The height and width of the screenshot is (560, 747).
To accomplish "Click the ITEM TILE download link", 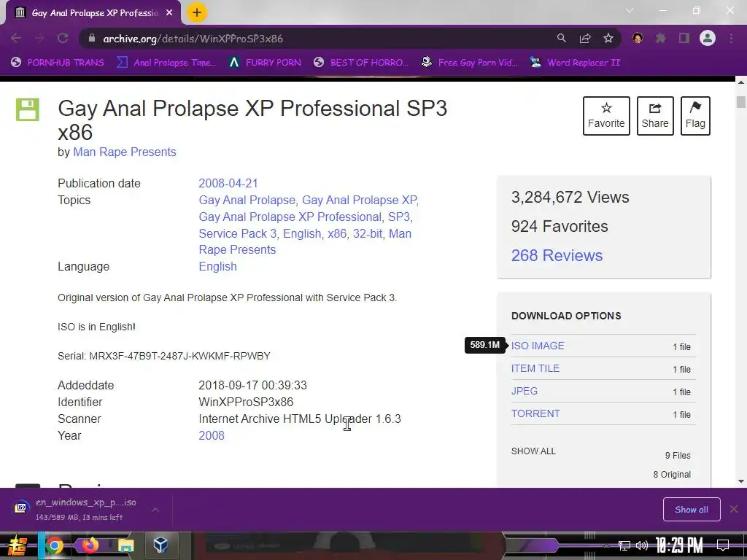I will [x=535, y=368].
